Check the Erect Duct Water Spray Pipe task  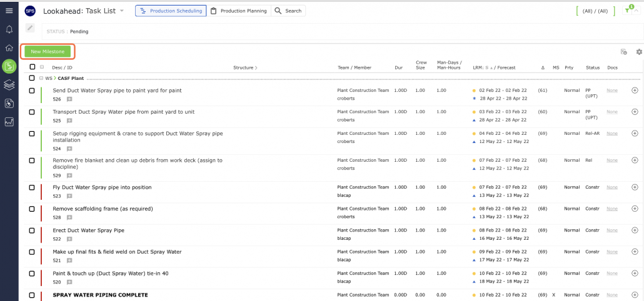tap(32, 230)
